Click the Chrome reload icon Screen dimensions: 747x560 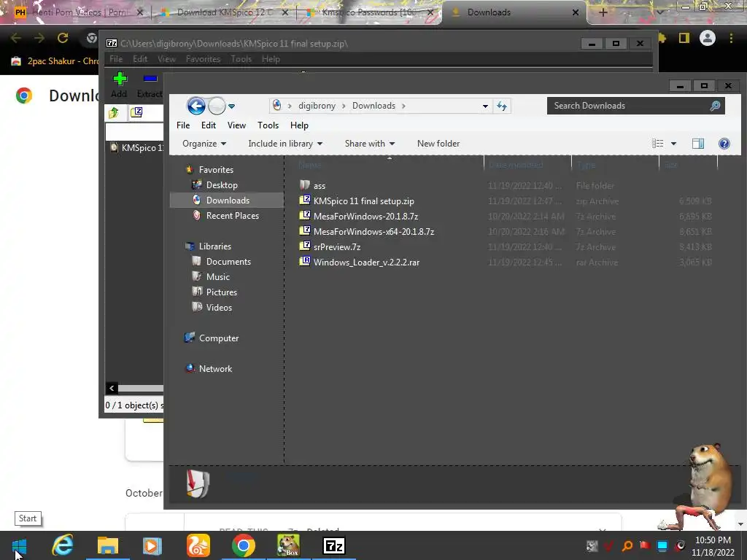point(63,38)
